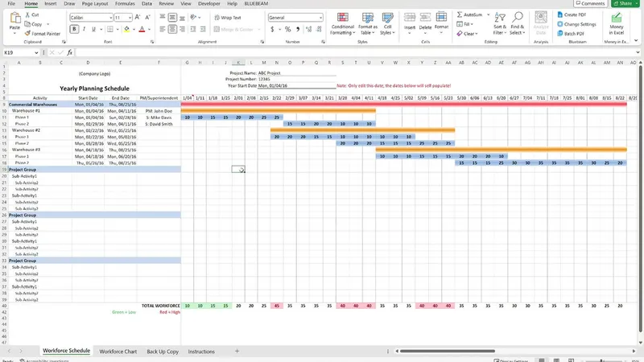Apply percent style
The image size is (644, 362).
pyautogui.click(x=288, y=29)
